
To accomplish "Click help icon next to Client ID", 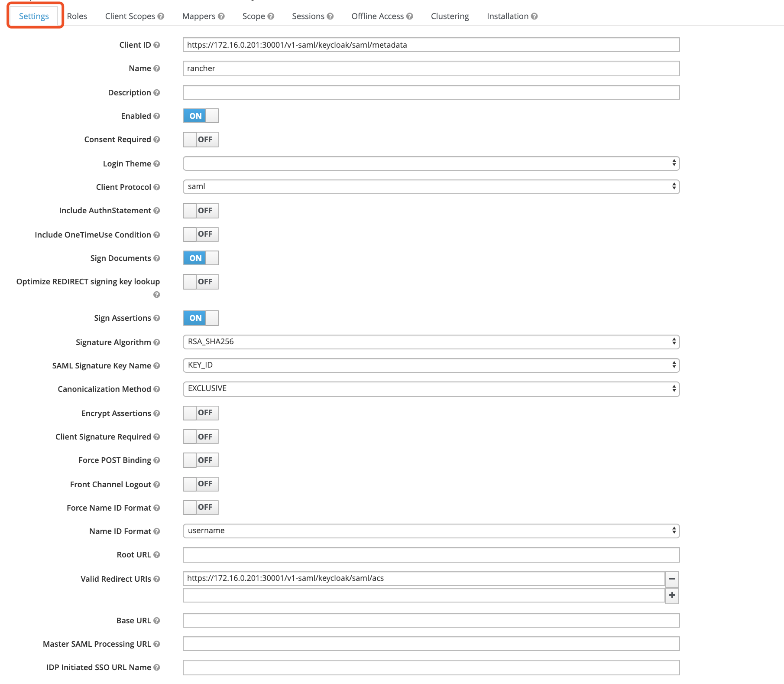I will pos(157,45).
